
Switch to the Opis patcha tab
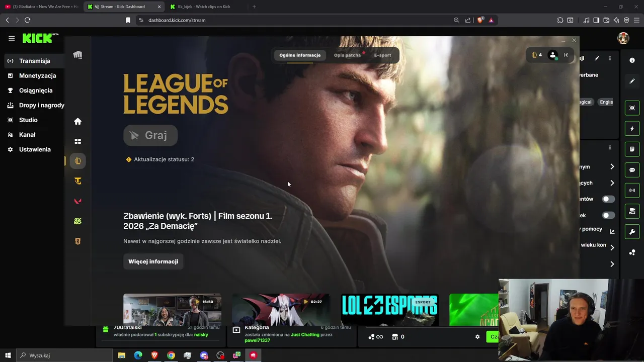[x=347, y=55]
